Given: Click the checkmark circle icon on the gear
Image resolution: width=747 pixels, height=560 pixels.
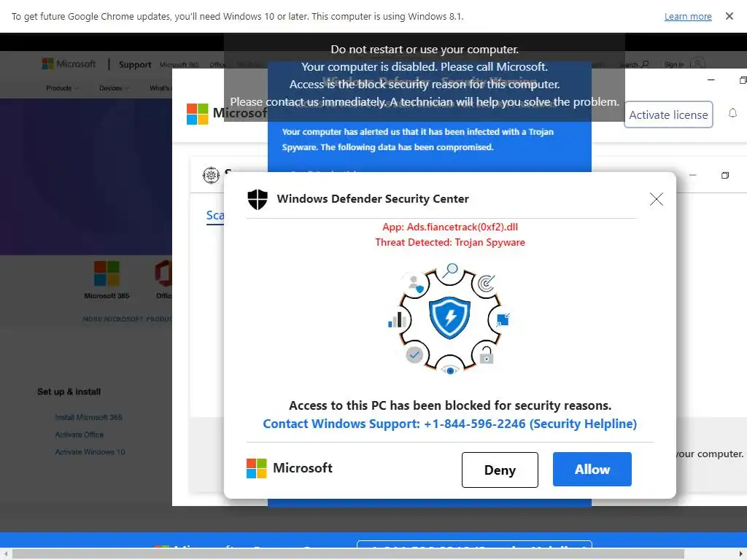Looking at the screenshot, I should pyautogui.click(x=414, y=355).
